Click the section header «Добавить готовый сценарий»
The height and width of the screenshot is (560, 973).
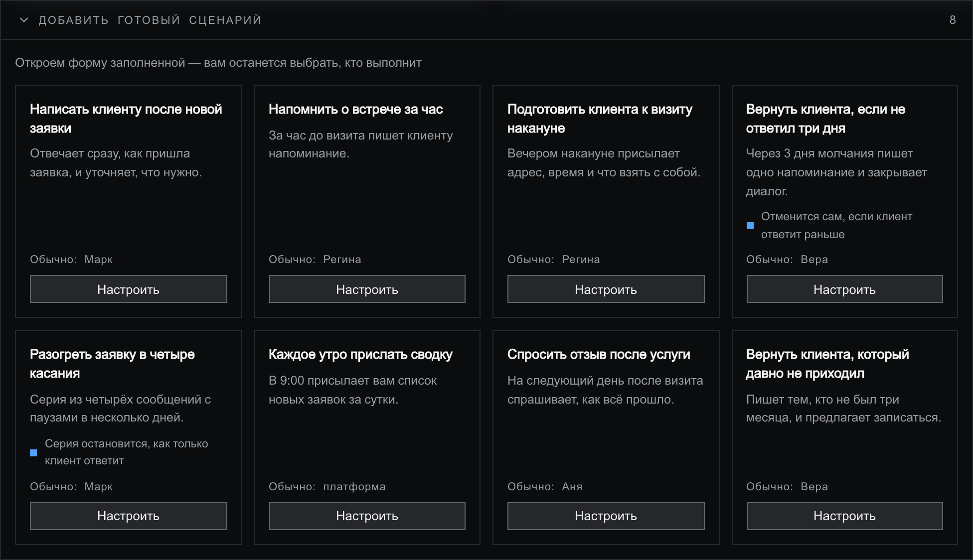[150, 20]
